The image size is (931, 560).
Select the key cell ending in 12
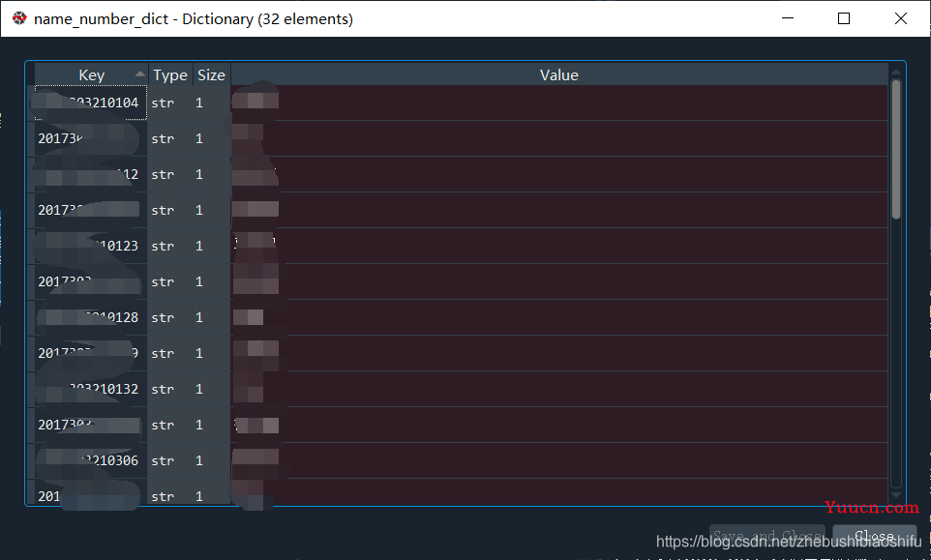point(91,174)
